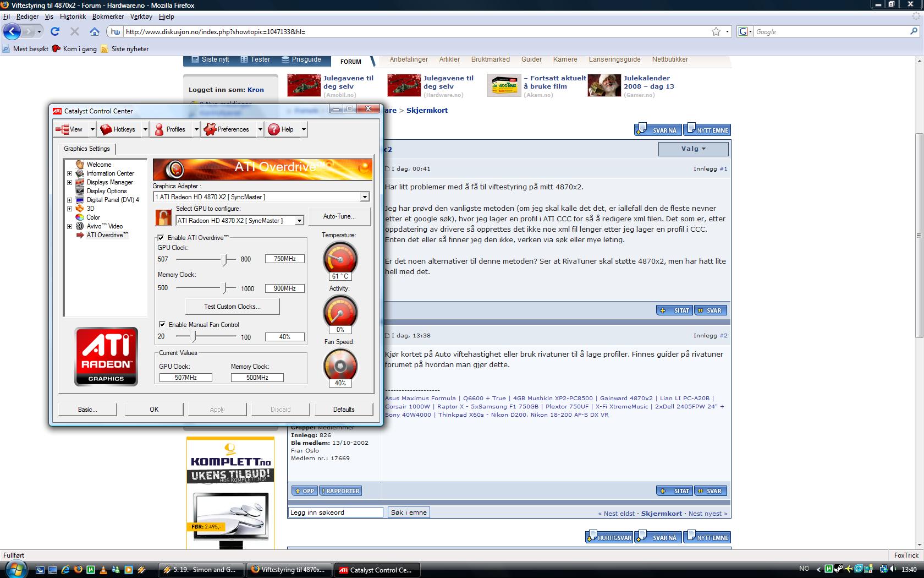Viewport: 924px width, 578px height.
Task: Select Display Options in the tree
Action: pyautogui.click(x=107, y=191)
